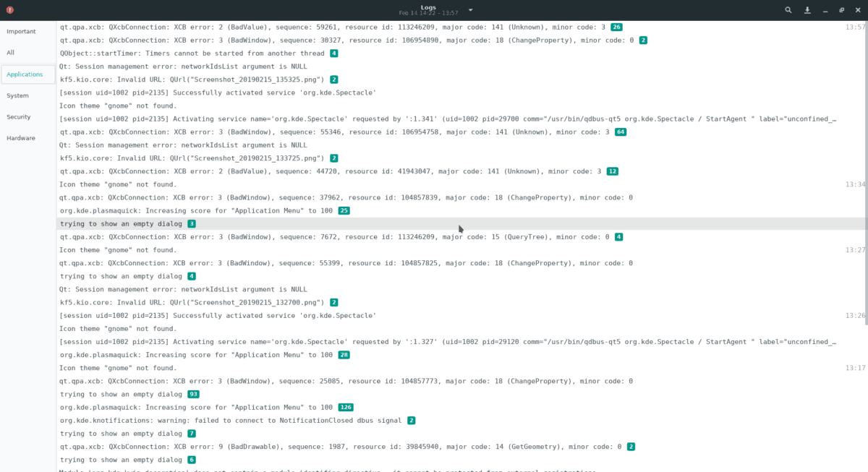Open the Screenshot_20190215_135325.png Invalid URL entry

(462, 80)
